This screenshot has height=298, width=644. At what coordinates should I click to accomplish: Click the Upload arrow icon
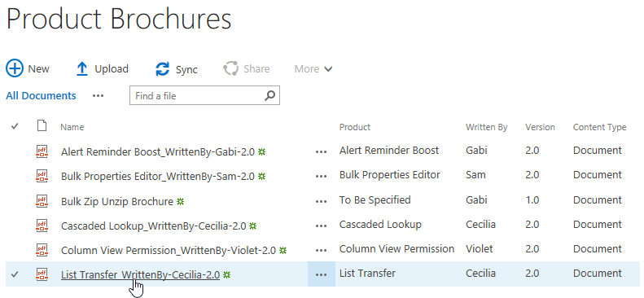(x=82, y=69)
